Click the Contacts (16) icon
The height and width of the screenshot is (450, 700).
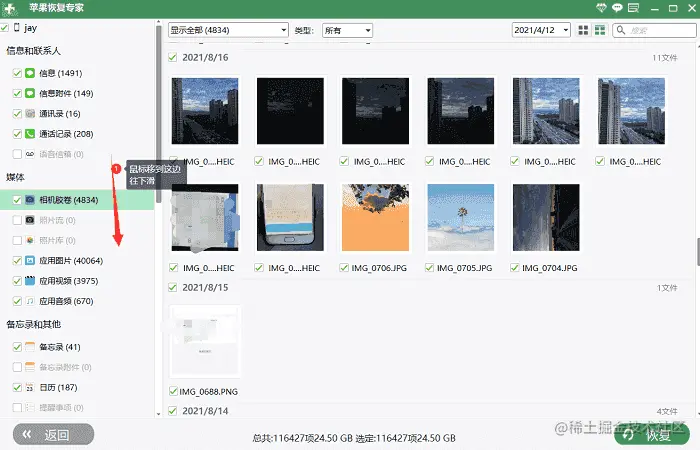30,113
